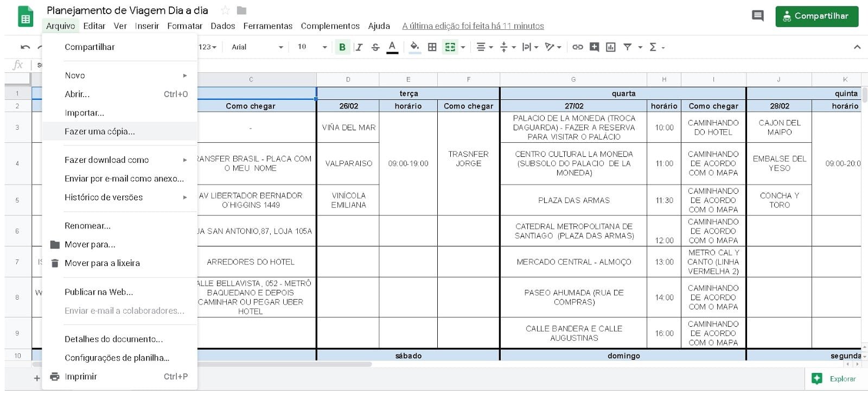Toggle bold formatting
This screenshot has height=393, width=868.
(x=342, y=47)
